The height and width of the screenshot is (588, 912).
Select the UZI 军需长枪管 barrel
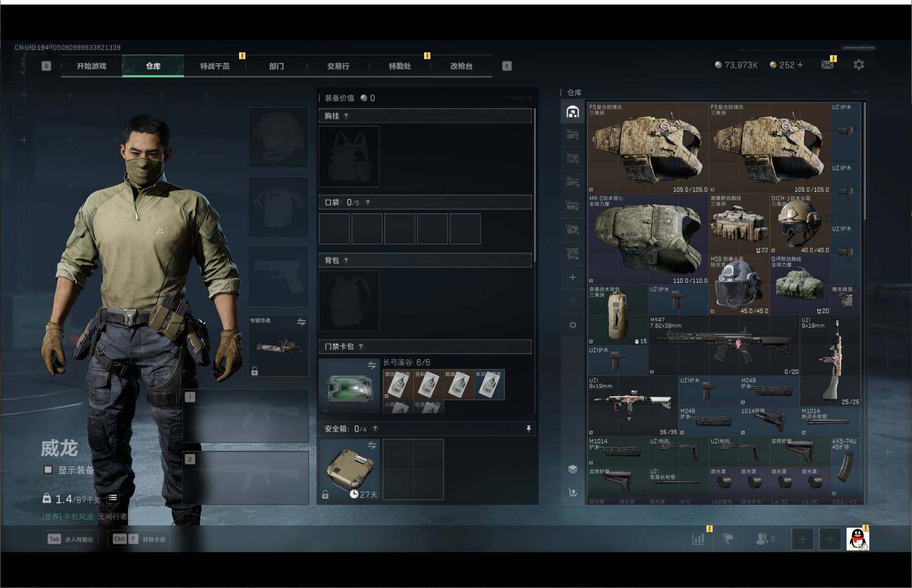point(679,483)
